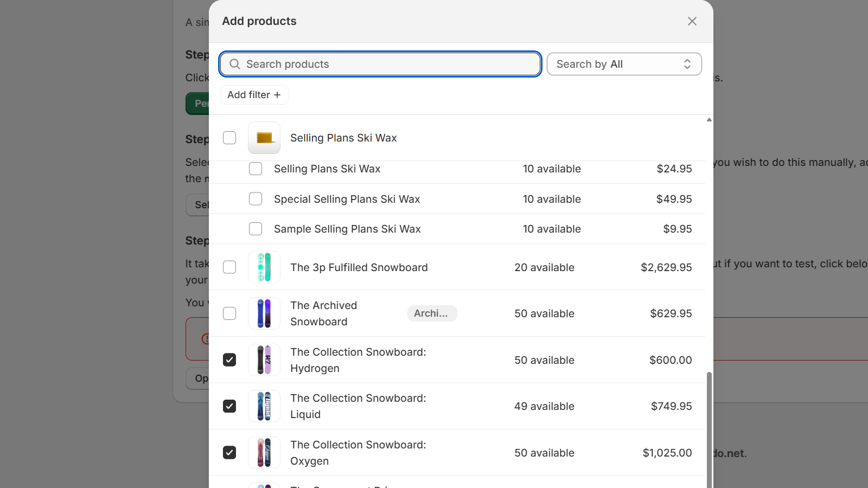
Task: Click The 3p Fulfilled Snowboard thumbnail image
Action: coord(264,267)
